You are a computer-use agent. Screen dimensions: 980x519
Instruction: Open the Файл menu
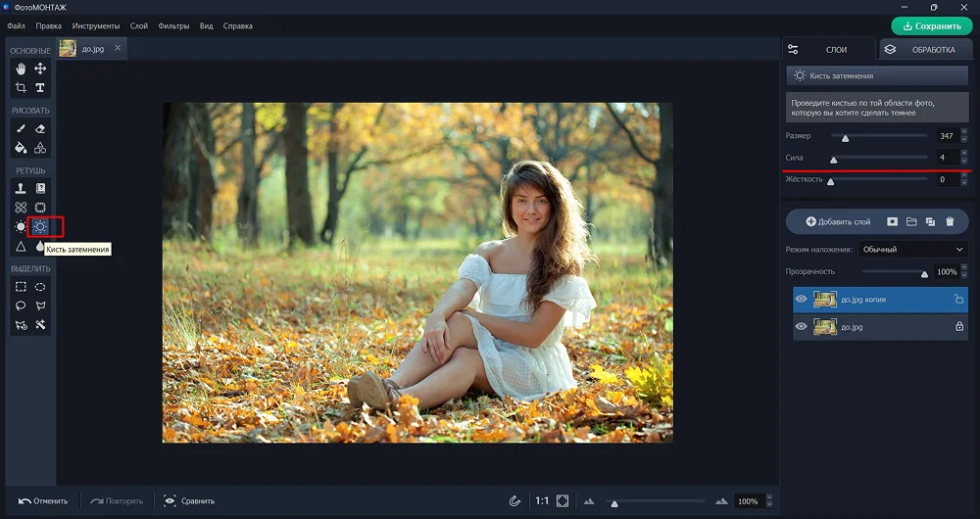pos(17,25)
